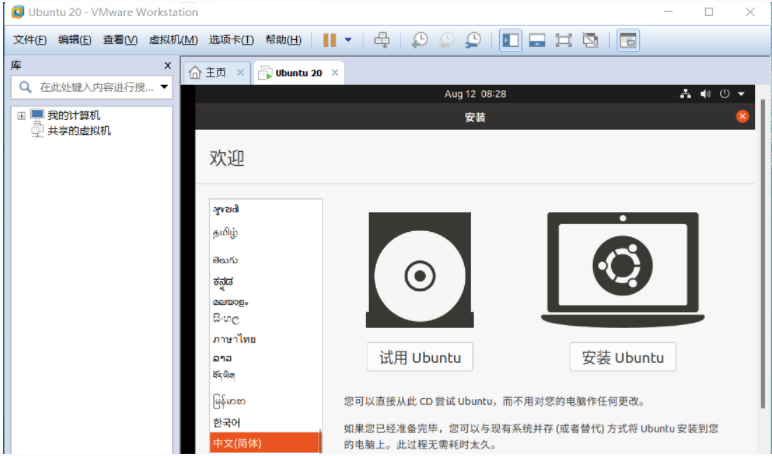Open the 文件(F) menu

pyautogui.click(x=30, y=40)
